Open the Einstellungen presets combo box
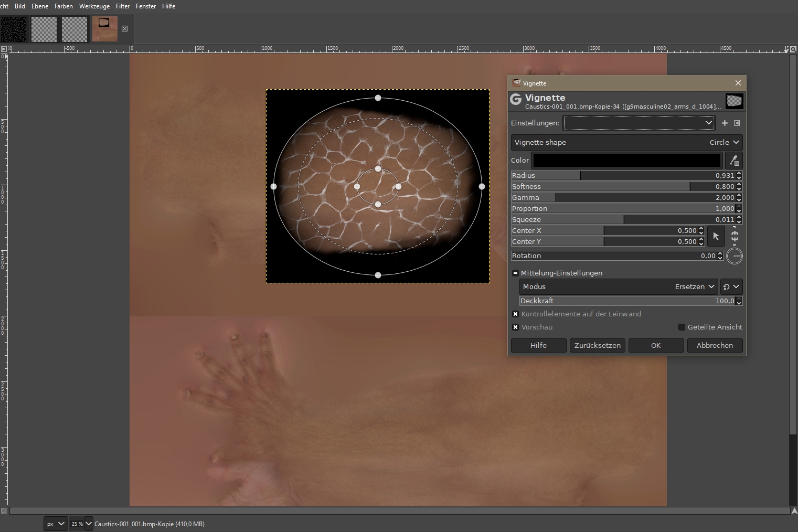 tap(639, 123)
